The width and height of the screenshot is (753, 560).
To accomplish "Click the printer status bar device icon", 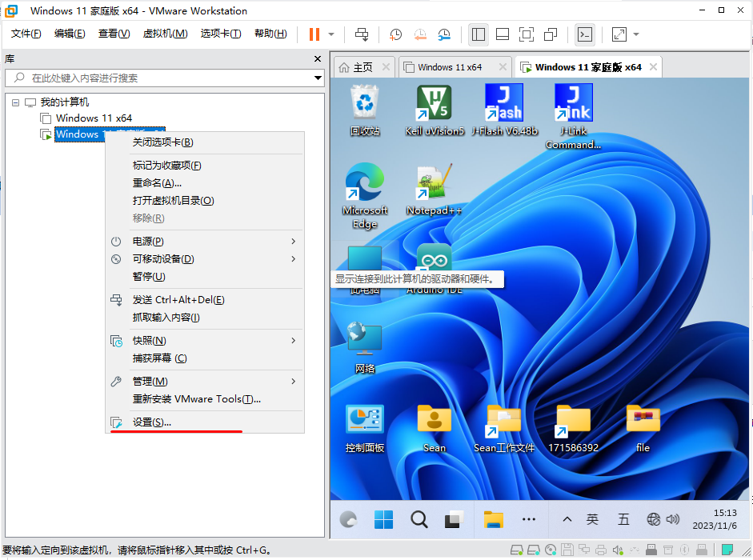I will [601, 550].
